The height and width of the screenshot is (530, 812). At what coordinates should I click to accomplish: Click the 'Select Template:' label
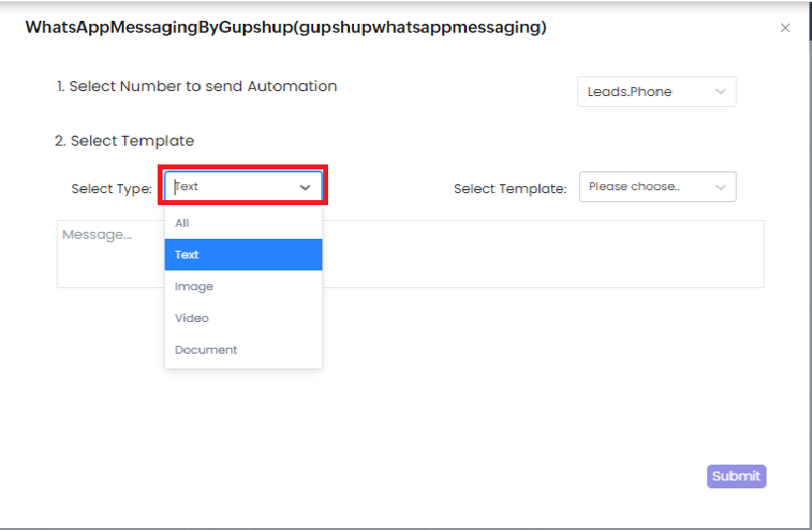pyautogui.click(x=510, y=189)
